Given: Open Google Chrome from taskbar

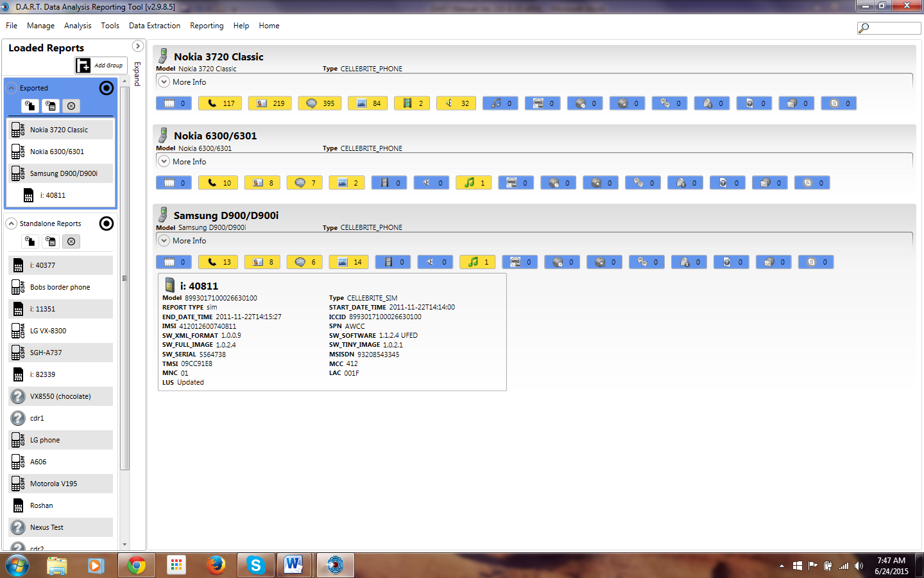Looking at the screenshot, I should 136,565.
